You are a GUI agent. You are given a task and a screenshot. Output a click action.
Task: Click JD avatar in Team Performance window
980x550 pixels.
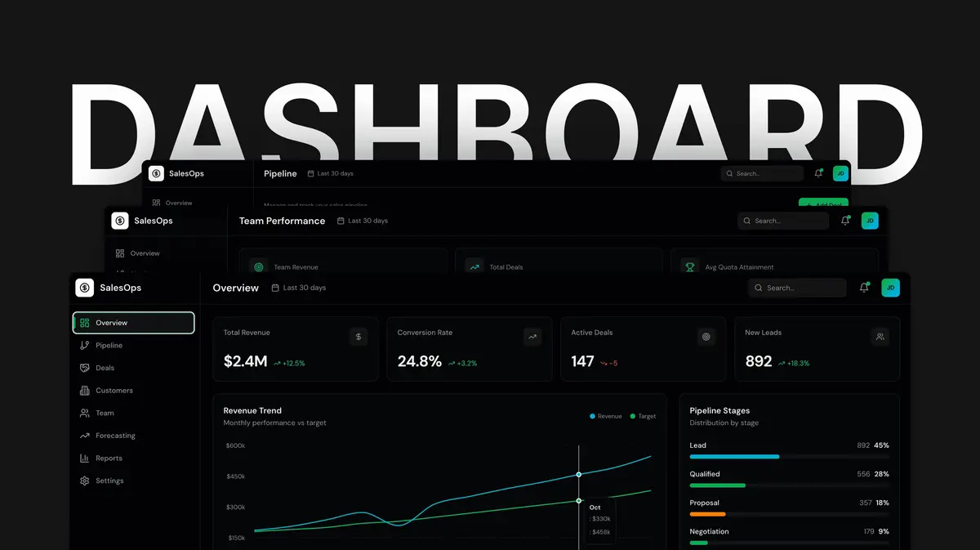pos(870,221)
